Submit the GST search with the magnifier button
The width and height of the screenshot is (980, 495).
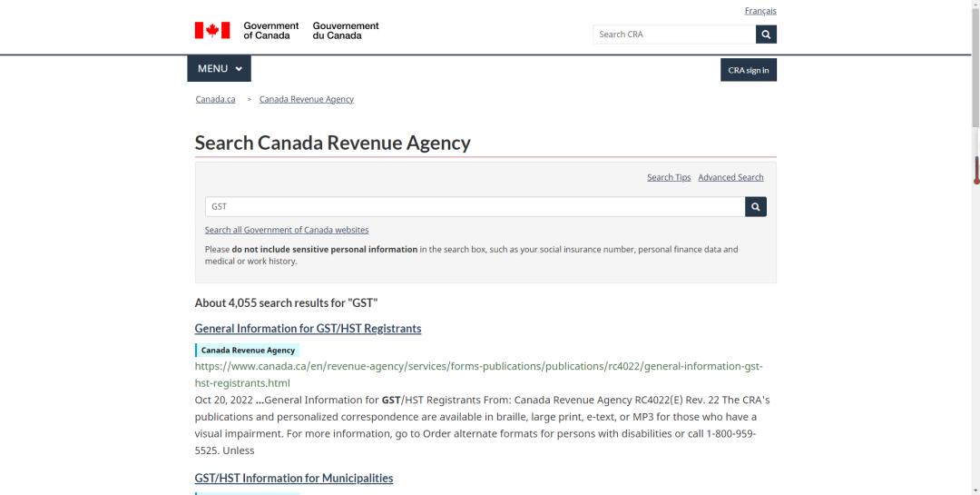coord(755,207)
